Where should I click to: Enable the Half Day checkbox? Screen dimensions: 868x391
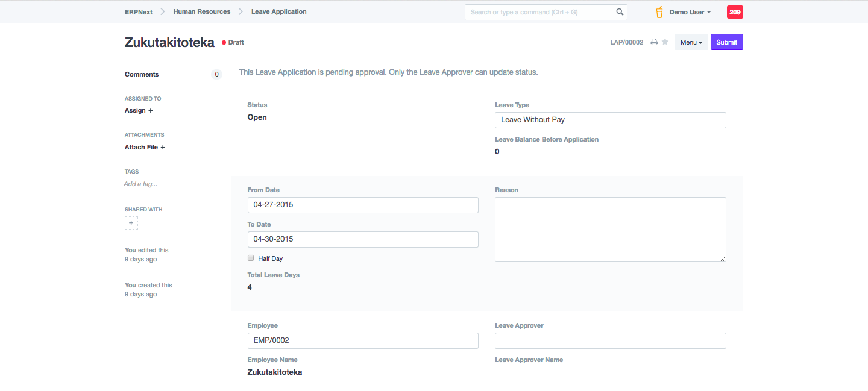[x=251, y=258]
